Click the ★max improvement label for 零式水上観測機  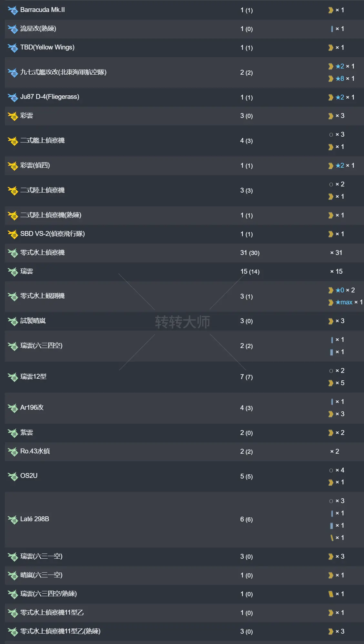(344, 302)
